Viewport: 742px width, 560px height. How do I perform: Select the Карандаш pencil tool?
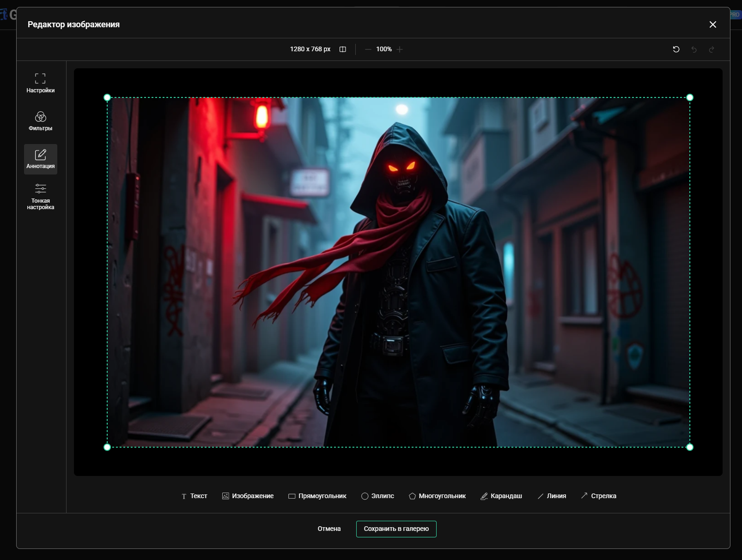(x=501, y=496)
